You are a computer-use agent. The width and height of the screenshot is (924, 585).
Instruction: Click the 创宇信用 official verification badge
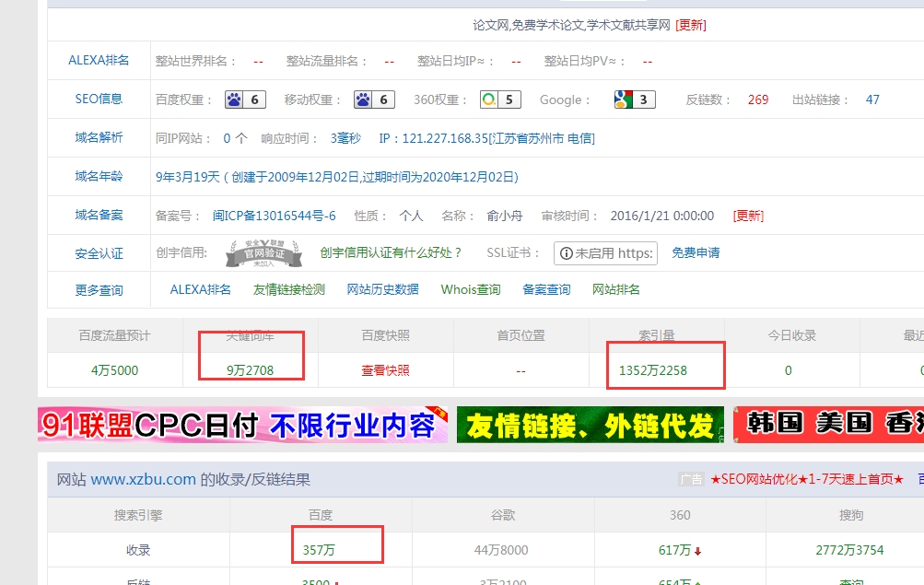tap(262, 252)
